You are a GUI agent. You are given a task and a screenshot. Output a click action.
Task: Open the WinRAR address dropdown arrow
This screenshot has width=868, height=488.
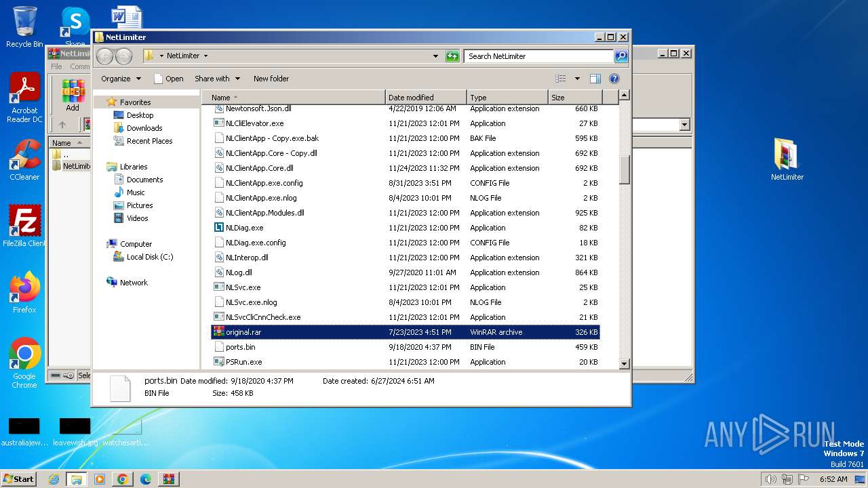tap(684, 125)
